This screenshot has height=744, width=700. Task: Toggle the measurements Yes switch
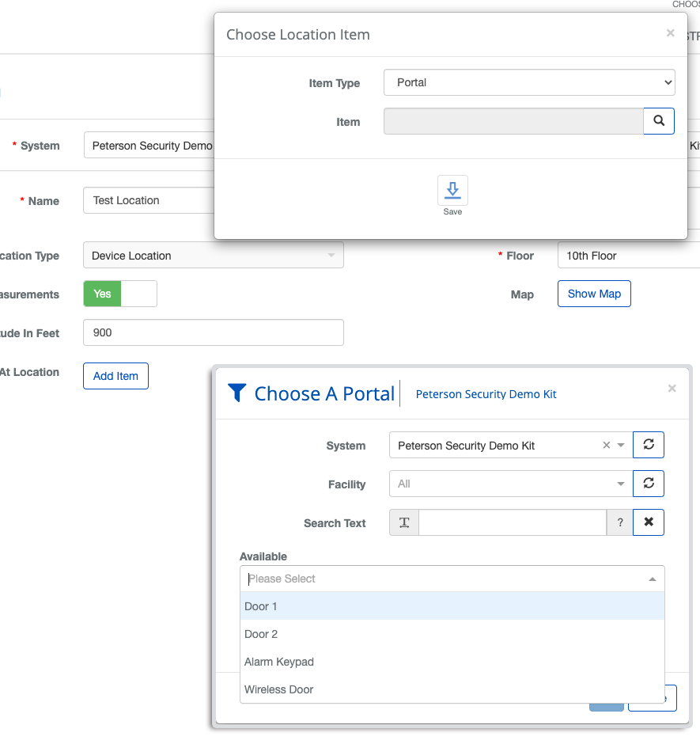(120, 294)
